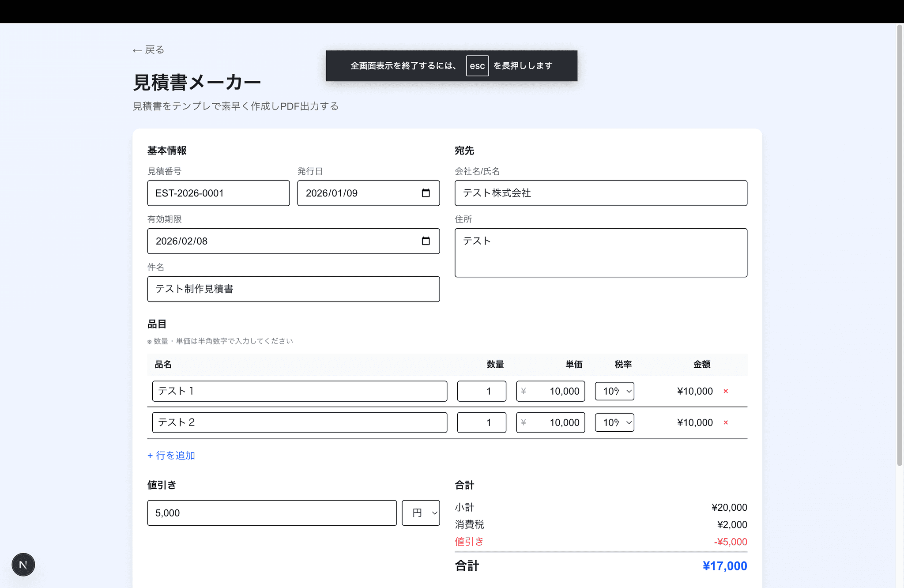Click the round N logo badge

23,565
